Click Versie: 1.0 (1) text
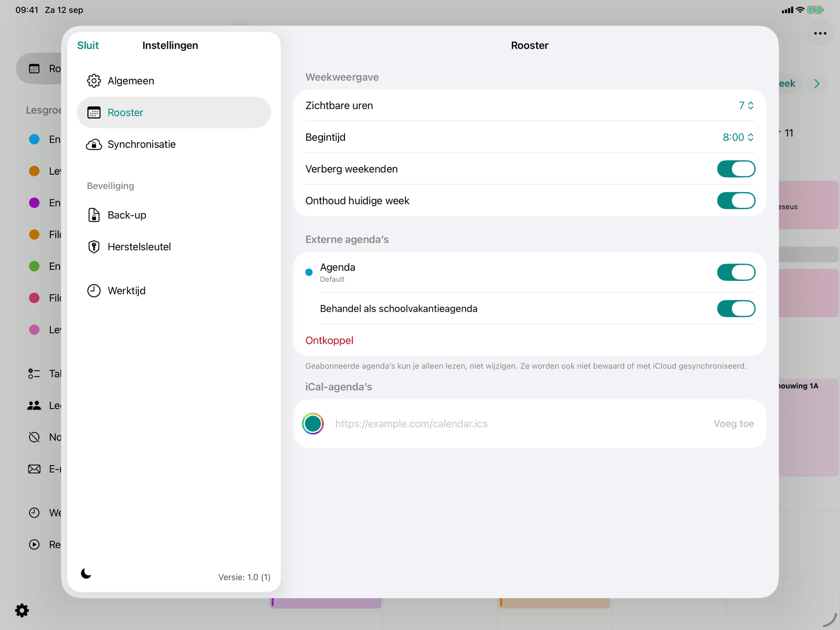The width and height of the screenshot is (840, 630). pyautogui.click(x=244, y=577)
